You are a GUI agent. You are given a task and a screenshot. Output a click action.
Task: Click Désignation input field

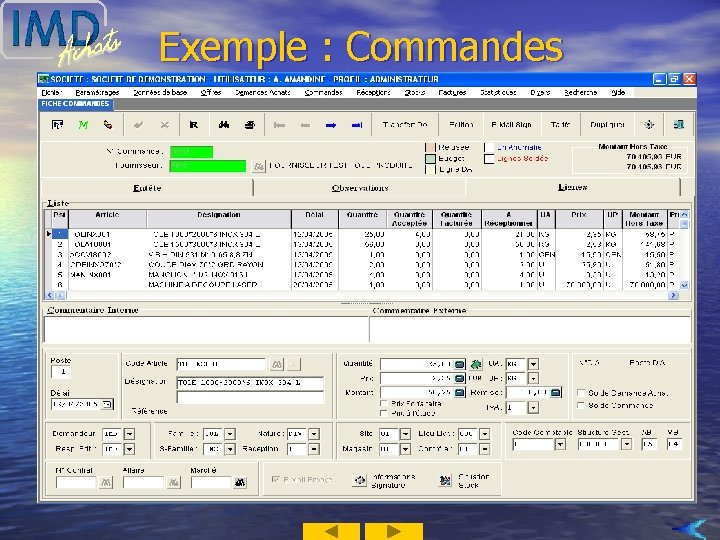click(250, 383)
